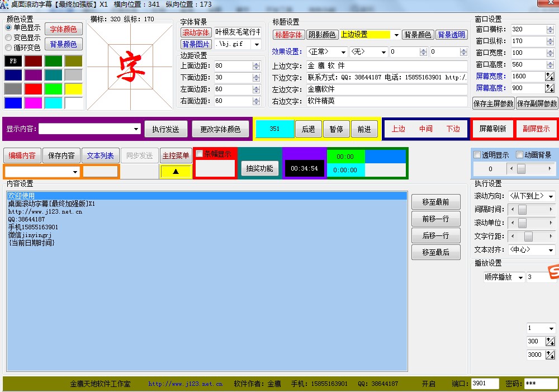Image resolution: width=559 pixels, height=392 pixels.
Task: Enable the 条幅显示 checkbox
Action: 200,154
